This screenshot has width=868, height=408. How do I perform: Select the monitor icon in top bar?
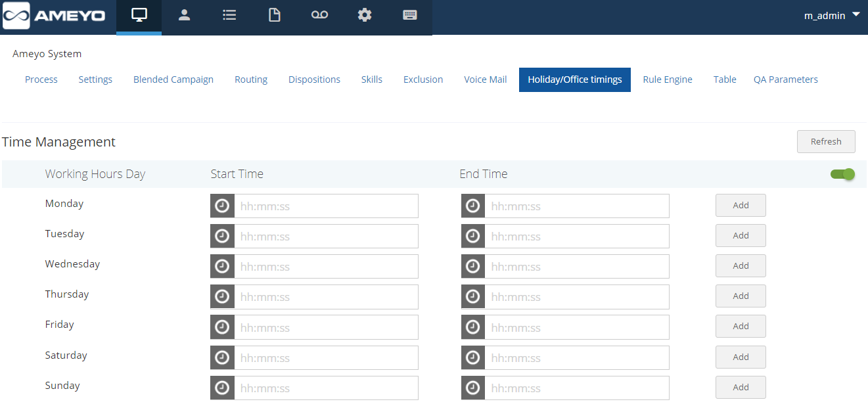(x=139, y=16)
